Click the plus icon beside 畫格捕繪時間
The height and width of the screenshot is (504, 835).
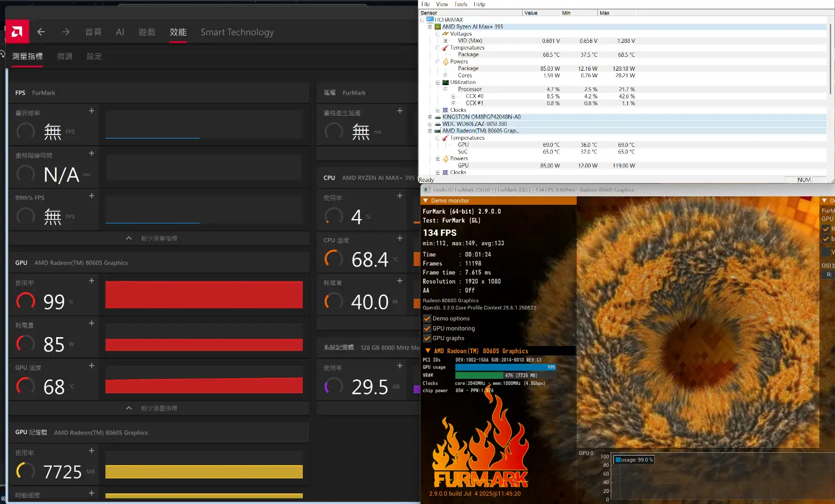point(91,153)
